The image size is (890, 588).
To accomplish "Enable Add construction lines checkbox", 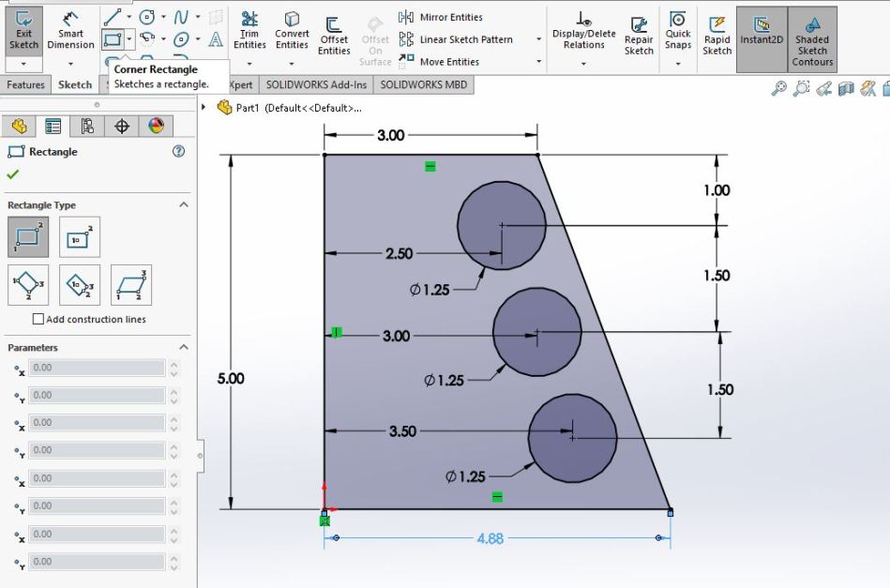I will [38, 319].
